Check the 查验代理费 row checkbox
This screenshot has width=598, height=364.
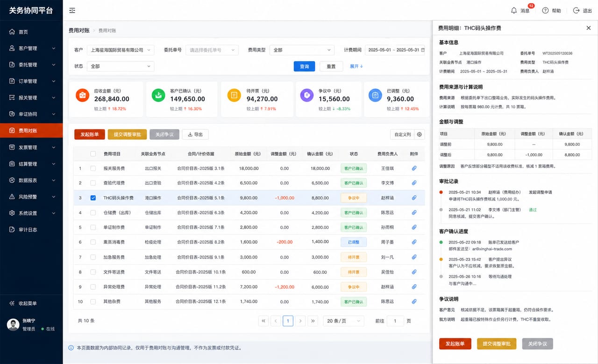coord(93,183)
